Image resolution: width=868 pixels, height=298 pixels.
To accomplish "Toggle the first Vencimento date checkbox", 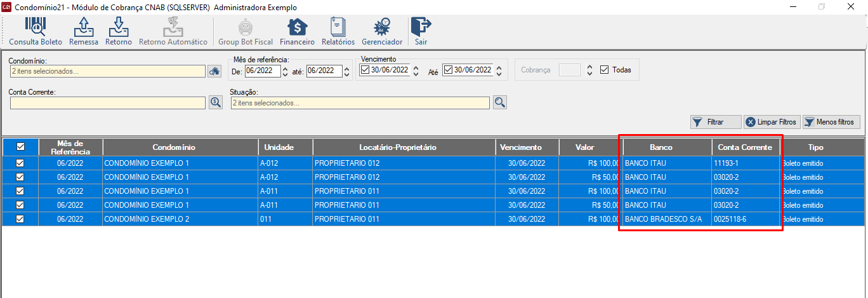I will tap(364, 70).
